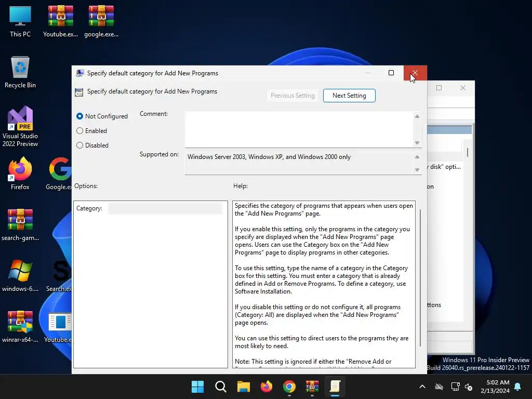
Task: Maximize the policy setting dialog
Action: tap(391, 73)
